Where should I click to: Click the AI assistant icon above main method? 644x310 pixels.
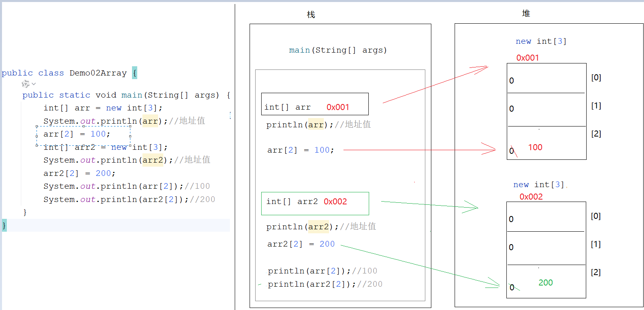click(x=25, y=84)
